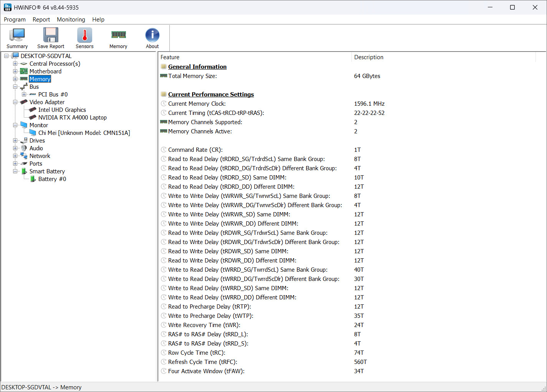Click the Current Memory Clock row icon

[164, 104]
